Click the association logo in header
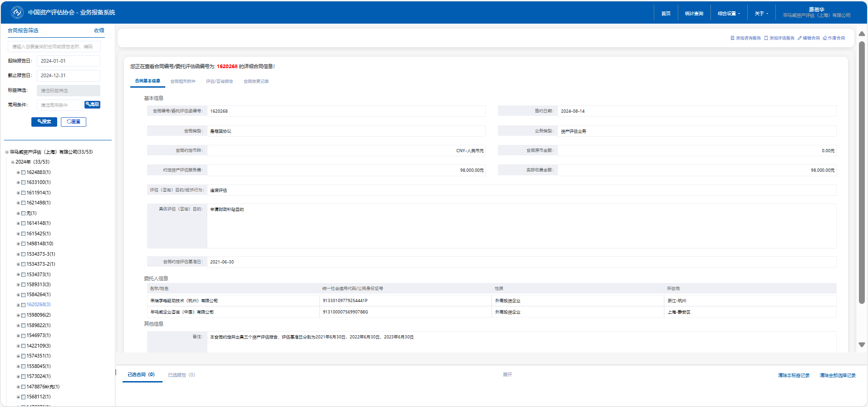Viewport: 868px width, 407px height. coord(17,12)
